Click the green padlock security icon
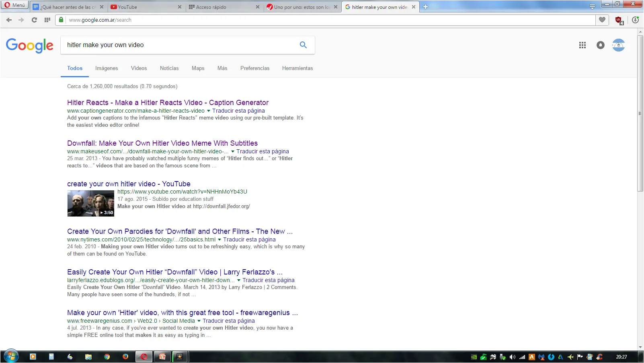Image resolution: width=644 pixels, height=363 pixels. click(61, 20)
